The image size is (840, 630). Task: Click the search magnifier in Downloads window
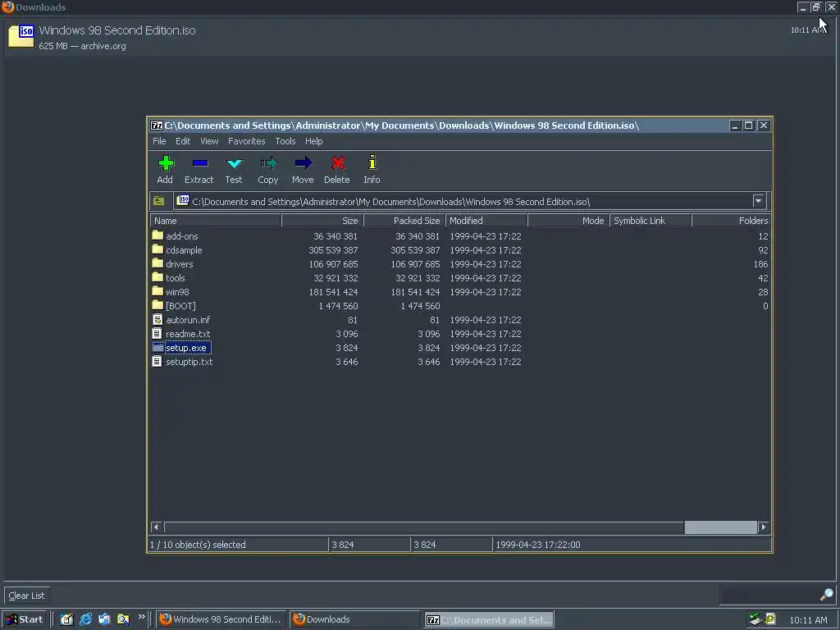(827, 595)
